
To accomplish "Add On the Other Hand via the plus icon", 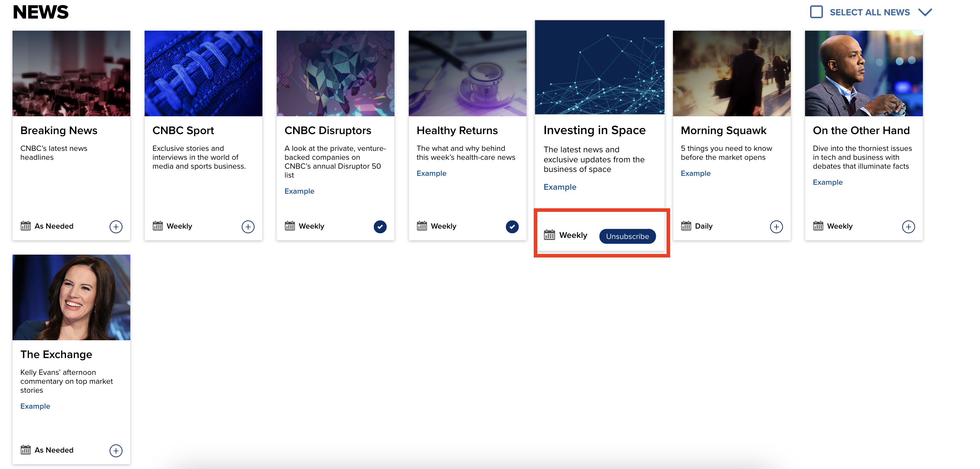I will click(x=909, y=226).
